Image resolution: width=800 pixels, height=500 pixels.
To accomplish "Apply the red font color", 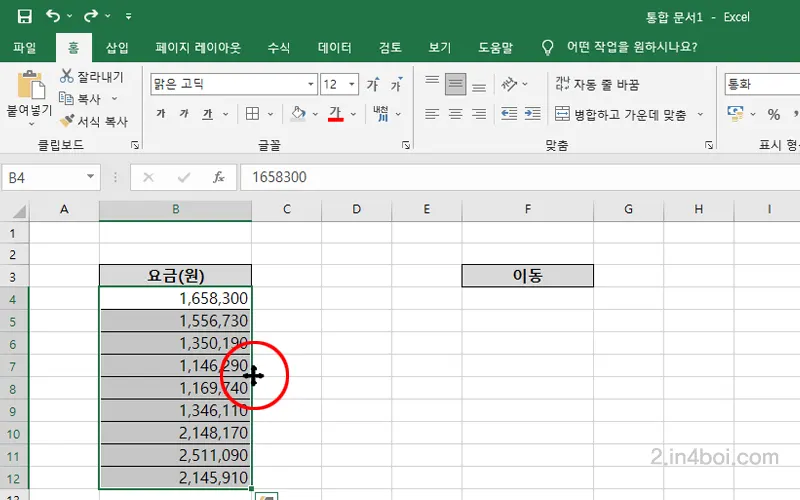I will (335, 114).
